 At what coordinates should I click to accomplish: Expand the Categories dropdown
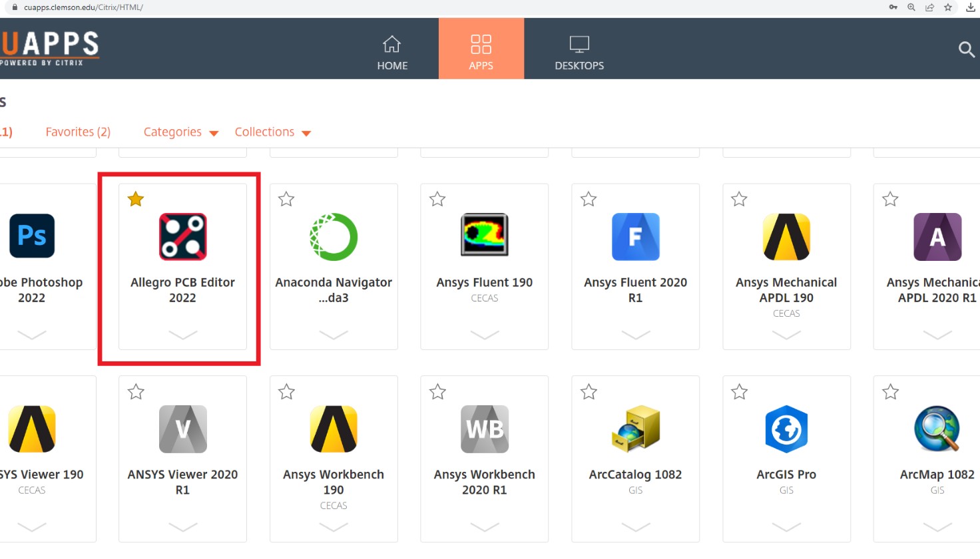tap(180, 132)
